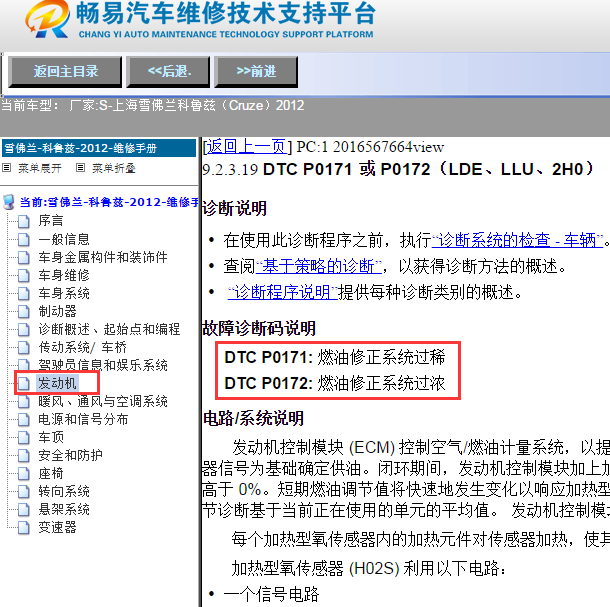Open the 变速器 tree item
Screen dimensions: 610x607
(57, 528)
